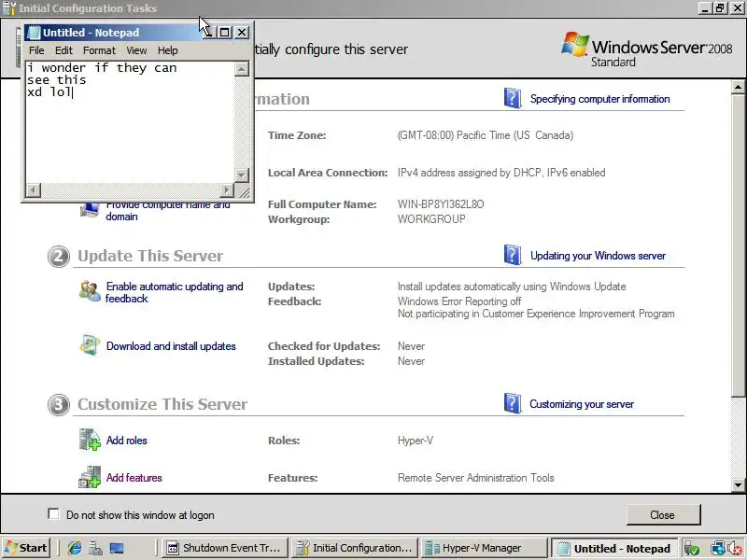Screen dimensions: 747x560
Task: Click the step 2 Update This Server badge
Action: (59, 256)
